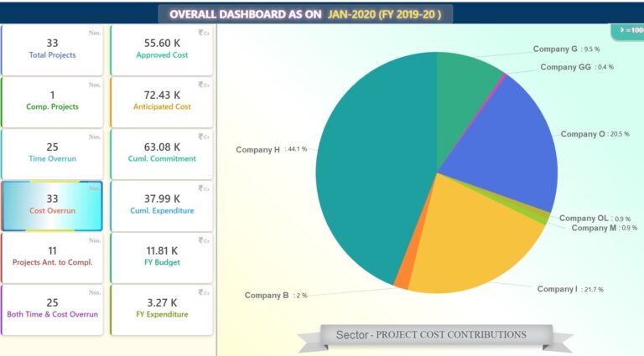Open Both Time & Cost Overrun card
The width and height of the screenshot is (644, 356).
point(52,310)
